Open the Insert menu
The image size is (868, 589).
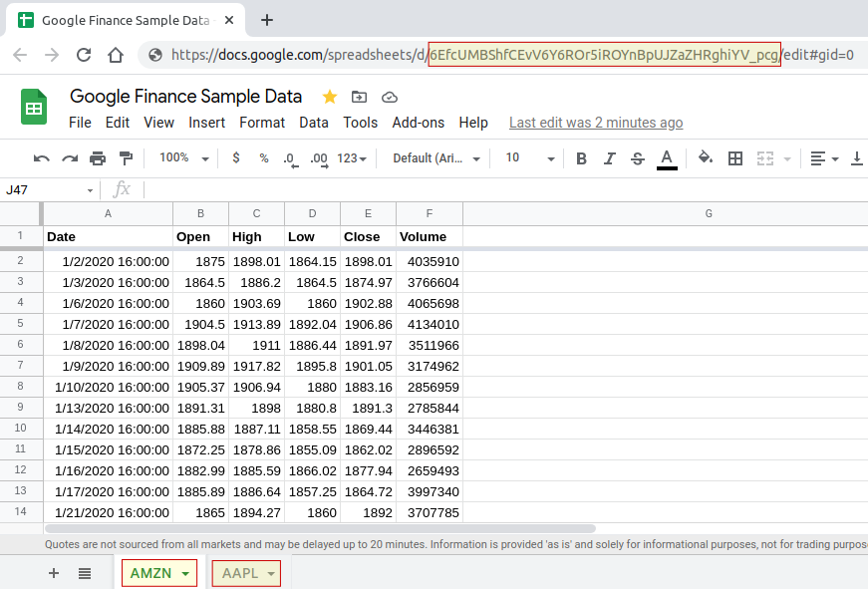click(x=206, y=123)
